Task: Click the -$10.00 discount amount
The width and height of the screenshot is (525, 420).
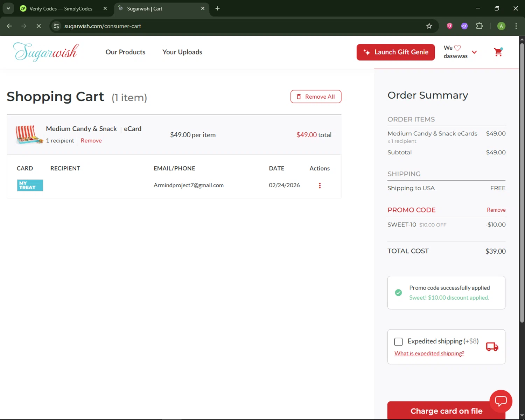Action: click(x=496, y=225)
